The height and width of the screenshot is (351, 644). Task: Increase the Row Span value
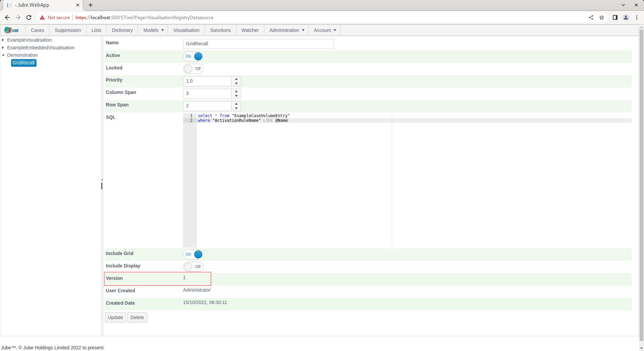click(x=236, y=104)
